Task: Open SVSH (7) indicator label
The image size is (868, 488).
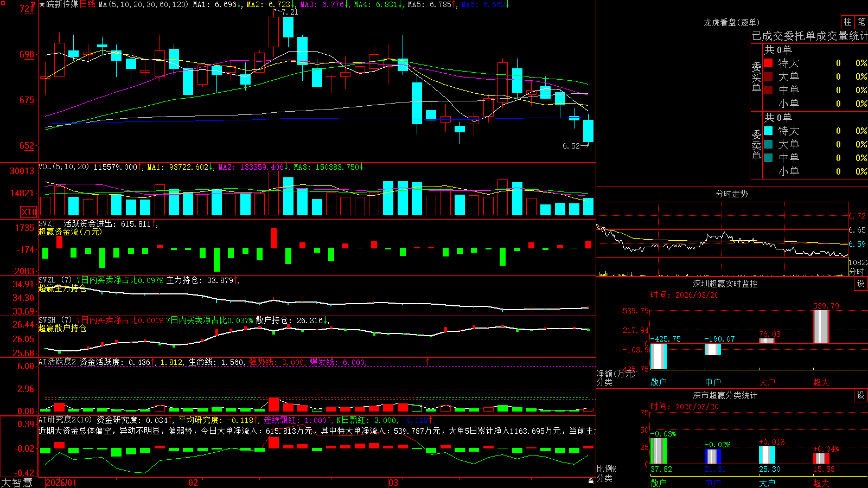Action: point(55,320)
